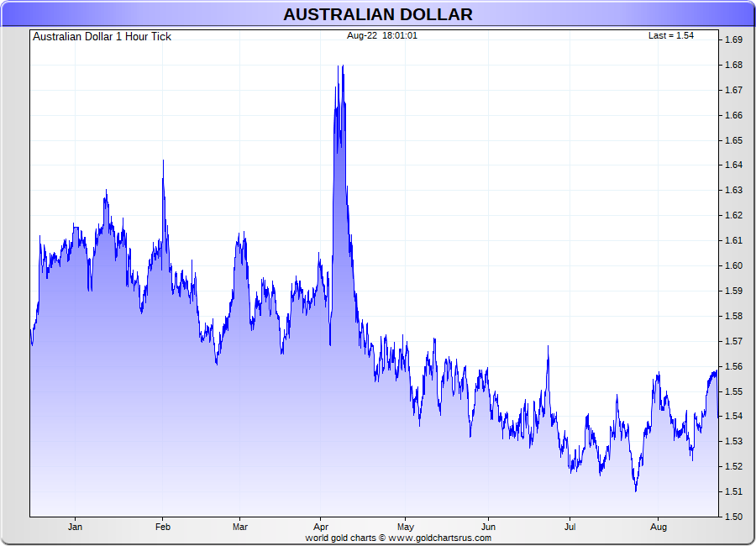Select the May label on the time axis

(x=406, y=528)
